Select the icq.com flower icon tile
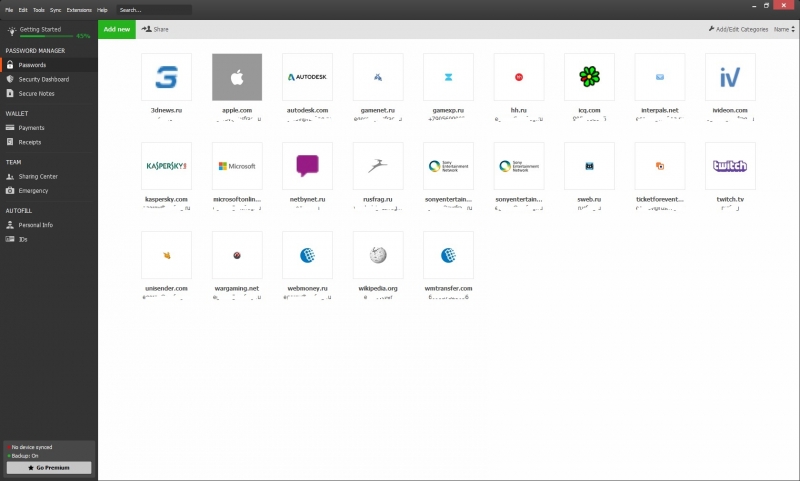The image size is (800, 481). click(x=589, y=77)
